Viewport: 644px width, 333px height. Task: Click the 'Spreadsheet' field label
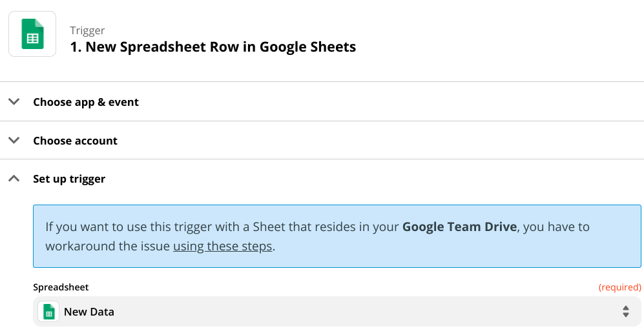click(61, 287)
